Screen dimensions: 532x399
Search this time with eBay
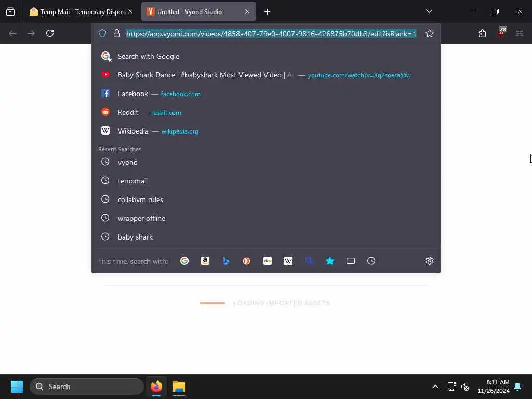click(268, 261)
